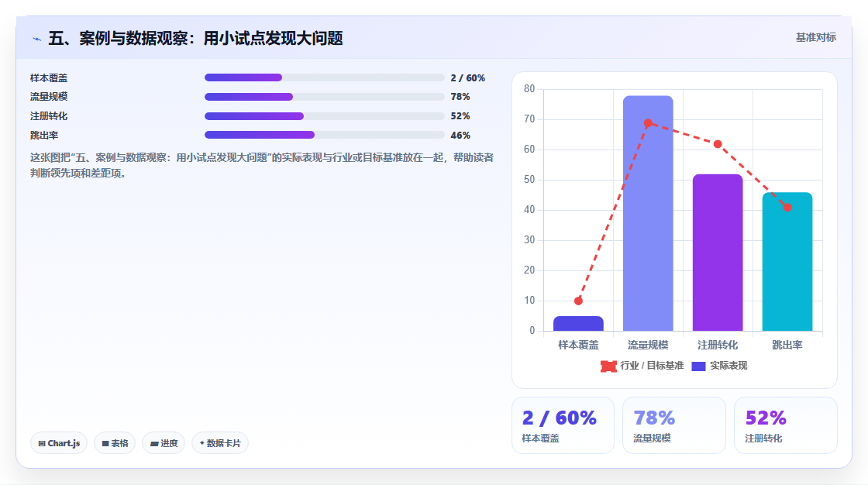Click the 样本覆盖 row label in progress list
The height and width of the screenshot is (485, 868).
(x=49, y=78)
